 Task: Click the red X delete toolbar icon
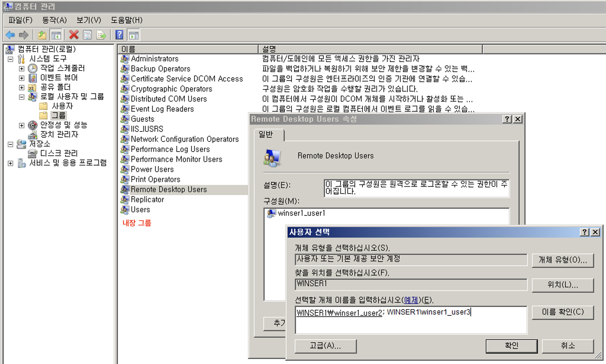(x=74, y=35)
